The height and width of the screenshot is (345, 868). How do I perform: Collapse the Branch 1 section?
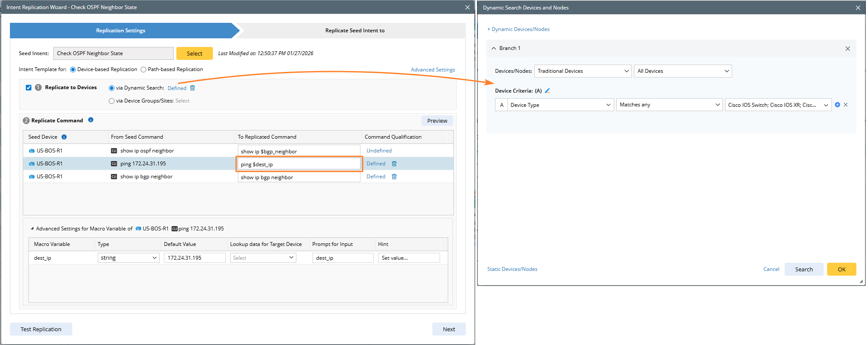(x=494, y=48)
